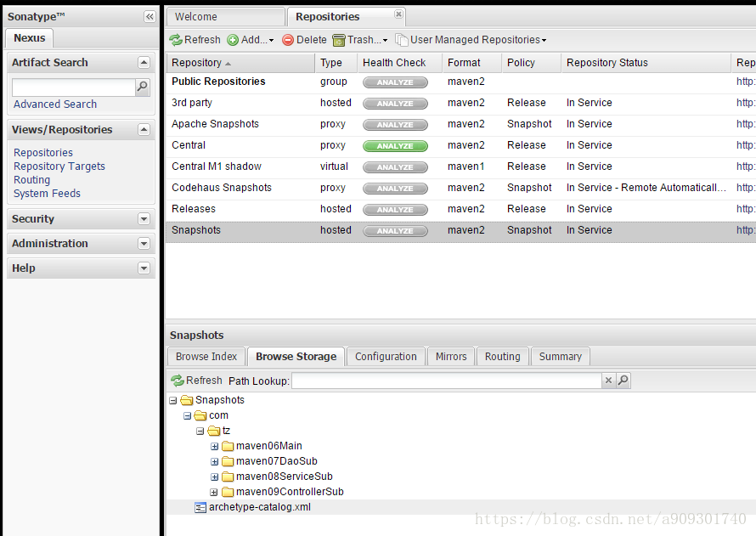This screenshot has width=756, height=536.
Task: Expand the maven09ControllerSub folder
Action: coord(213,493)
